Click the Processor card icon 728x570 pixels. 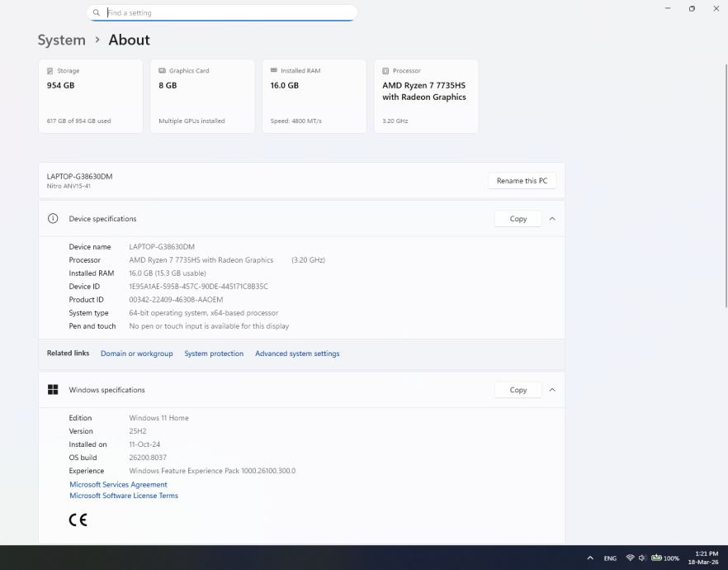click(x=385, y=70)
